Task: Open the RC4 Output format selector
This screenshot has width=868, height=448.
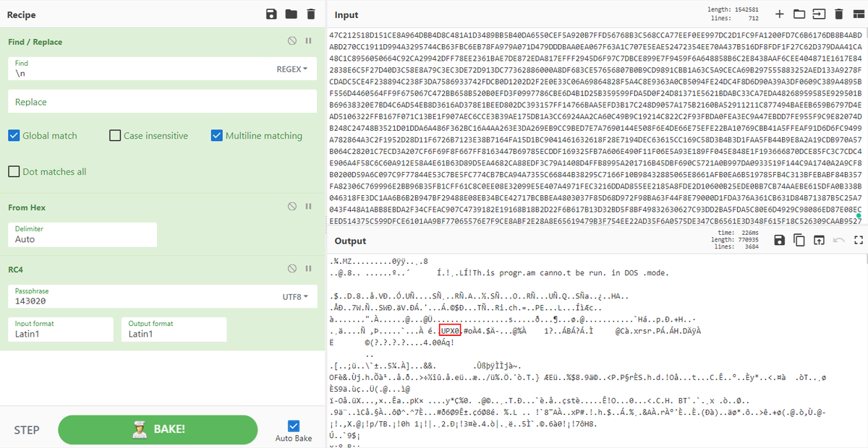Action: pos(174,329)
